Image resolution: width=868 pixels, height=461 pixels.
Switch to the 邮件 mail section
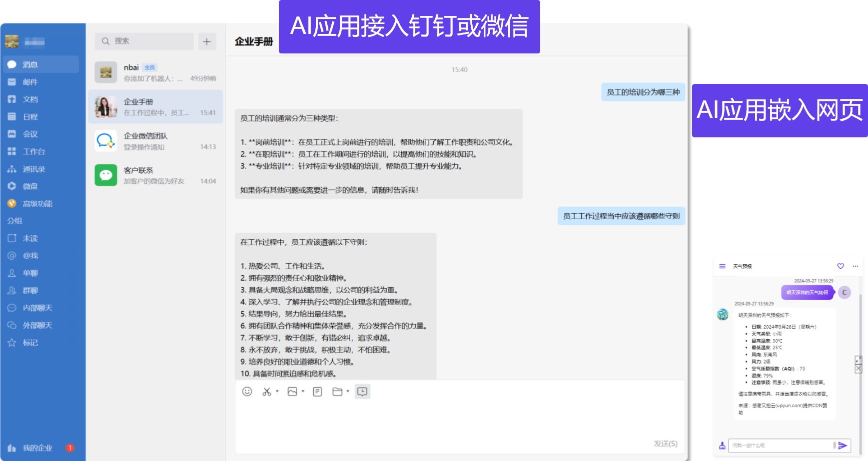click(30, 81)
